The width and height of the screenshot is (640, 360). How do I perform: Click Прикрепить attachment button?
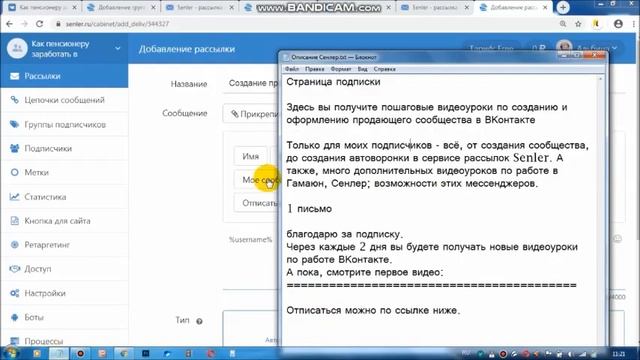point(252,114)
